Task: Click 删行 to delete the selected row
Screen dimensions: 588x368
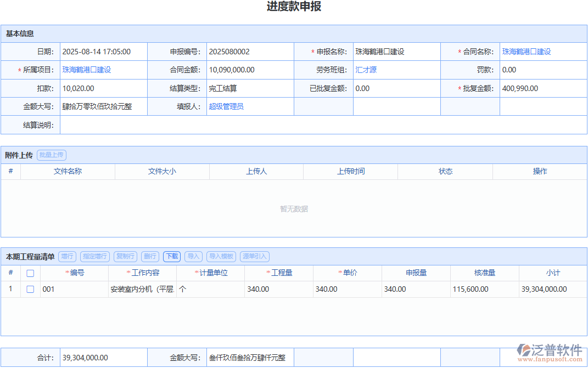Action: click(x=149, y=256)
